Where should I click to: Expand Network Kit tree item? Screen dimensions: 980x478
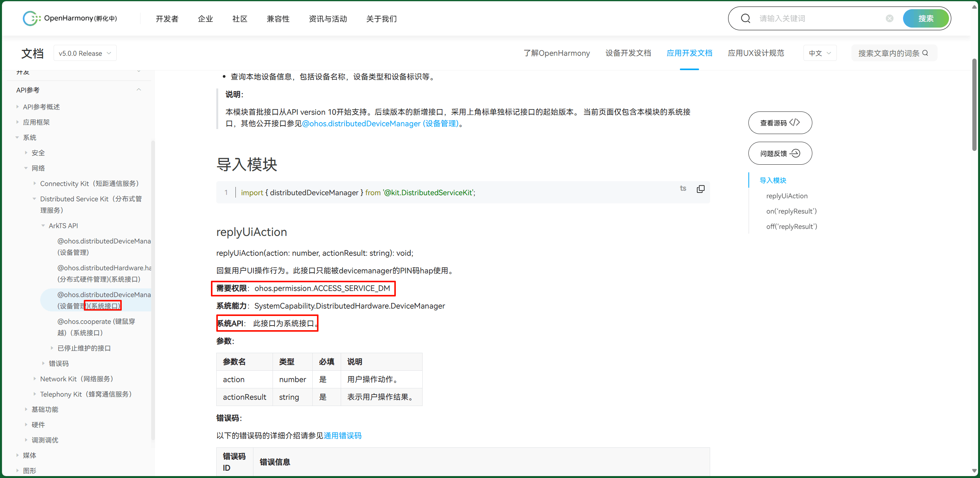pyautogui.click(x=35, y=379)
